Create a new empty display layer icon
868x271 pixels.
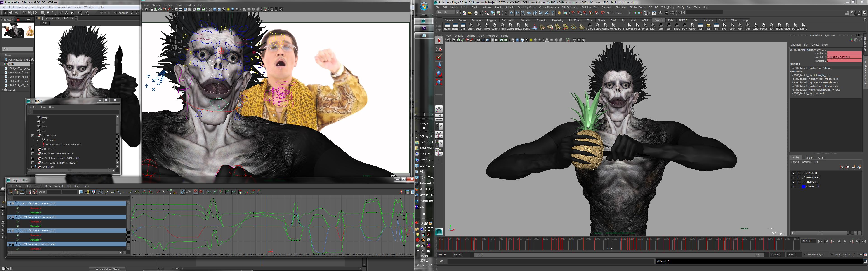point(854,167)
